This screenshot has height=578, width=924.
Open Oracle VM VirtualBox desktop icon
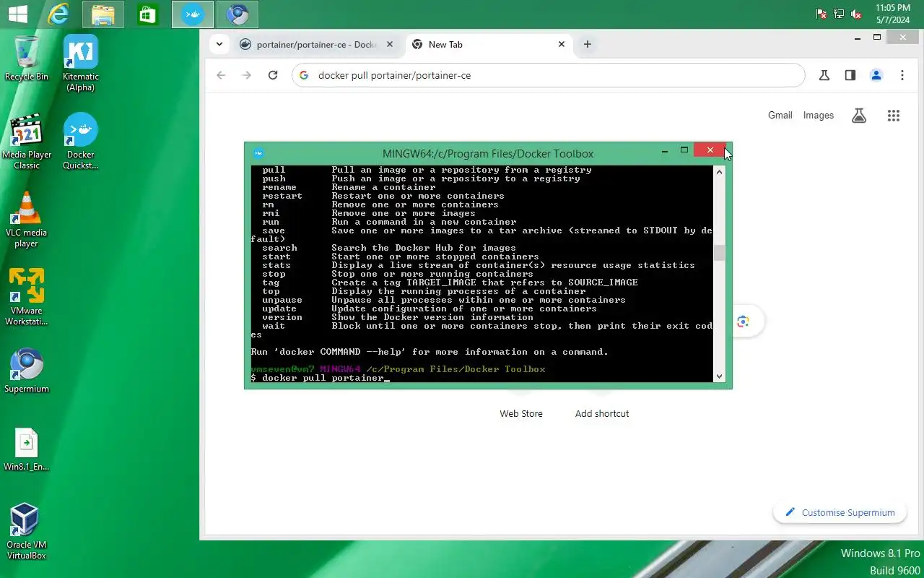[x=27, y=532]
